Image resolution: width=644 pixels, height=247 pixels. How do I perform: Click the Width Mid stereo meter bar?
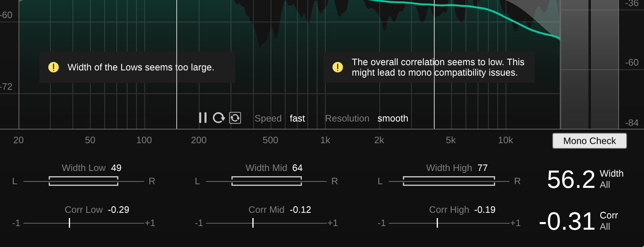pos(266,181)
